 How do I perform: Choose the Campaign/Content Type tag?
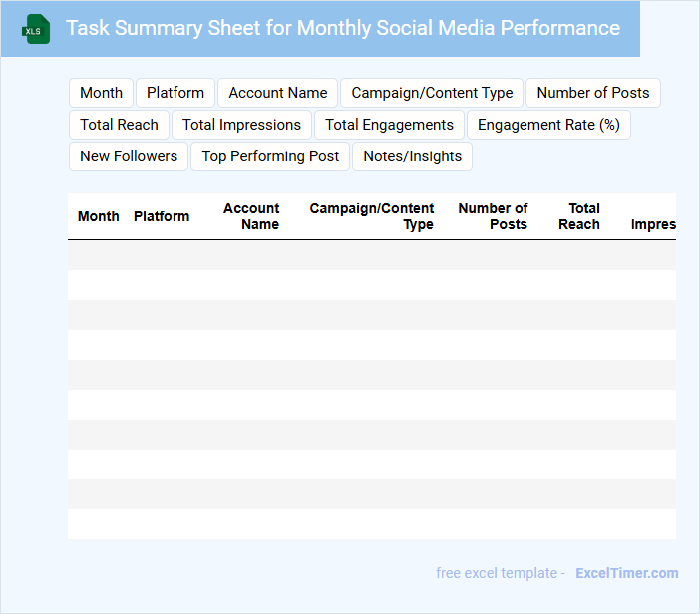click(x=432, y=93)
